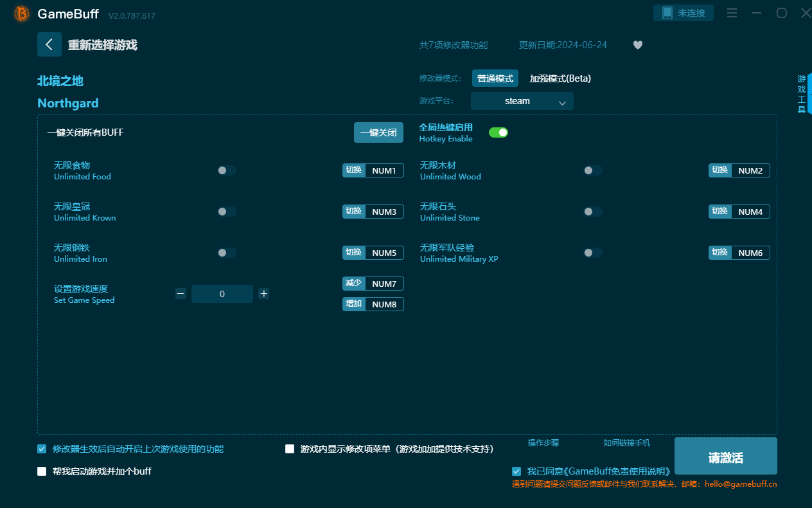Open the steam platform dropdown

[522, 101]
